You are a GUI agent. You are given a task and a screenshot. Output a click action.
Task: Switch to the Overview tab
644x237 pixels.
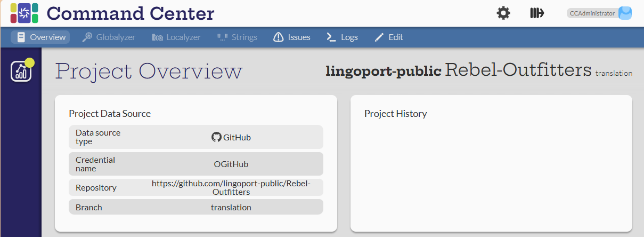[x=41, y=37]
